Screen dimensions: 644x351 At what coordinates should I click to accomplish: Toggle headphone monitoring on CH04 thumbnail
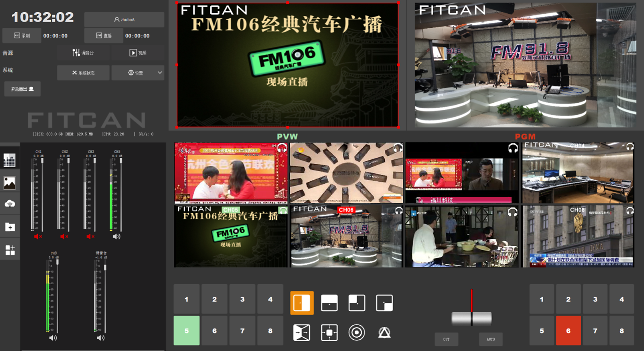click(x=630, y=147)
